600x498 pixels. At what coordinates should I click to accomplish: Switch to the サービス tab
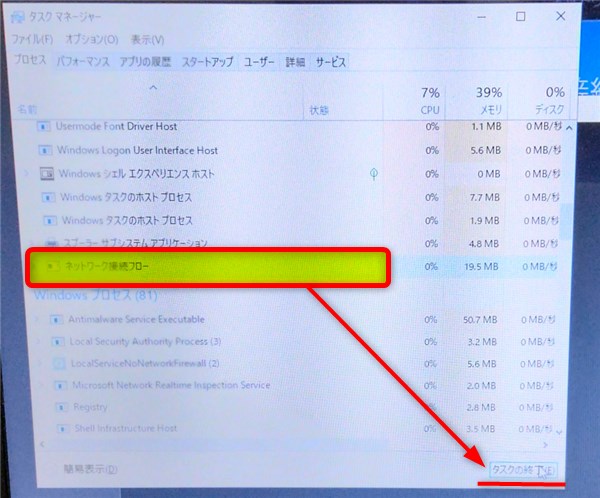(330, 62)
